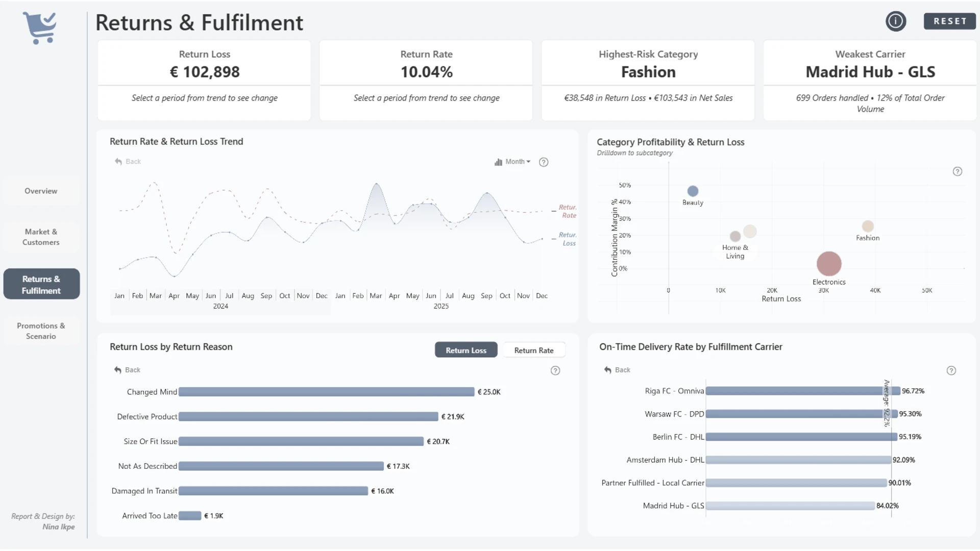Screen dimensions: 980x551
Task: Click the 2025 year label on trend axis
Action: pyautogui.click(x=441, y=307)
